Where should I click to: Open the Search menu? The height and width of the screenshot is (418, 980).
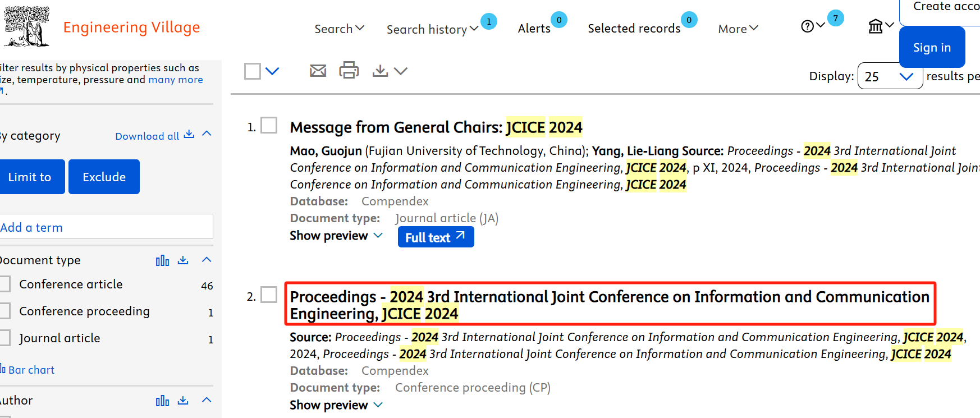click(x=339, y=29)
